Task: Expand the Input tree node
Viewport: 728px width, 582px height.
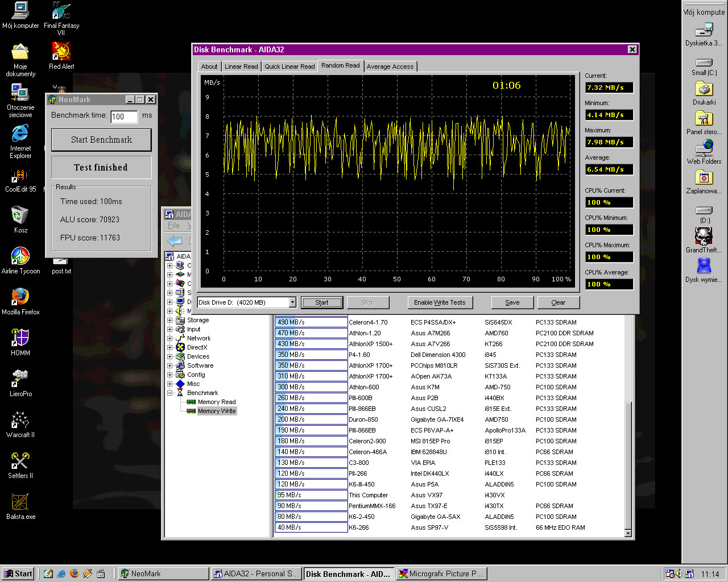Action: 169,329
